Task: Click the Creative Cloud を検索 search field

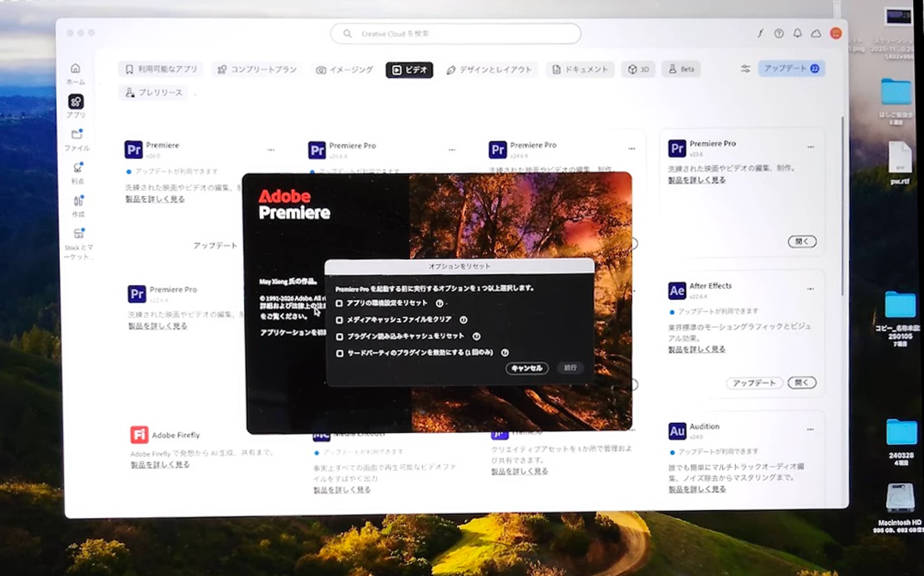Action: [x=456, y=33]
